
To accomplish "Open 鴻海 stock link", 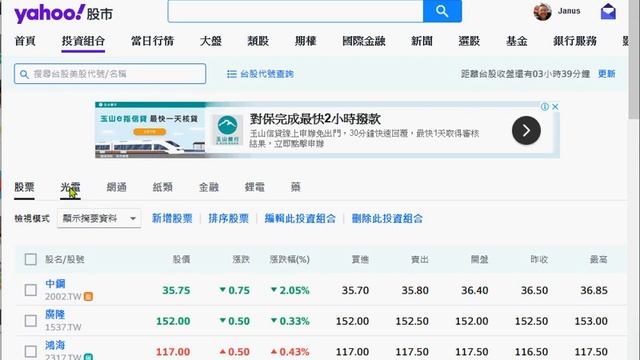I will click(x=55, y=345).
